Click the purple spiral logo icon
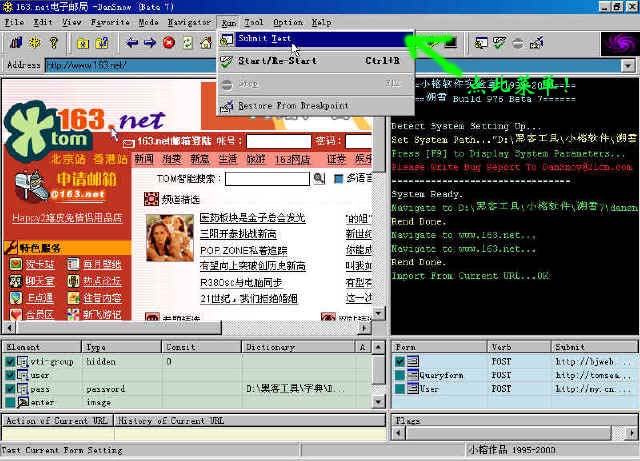The height and width of the screenshot is (461, 640). pyautogui.click(x=620, y=44)
